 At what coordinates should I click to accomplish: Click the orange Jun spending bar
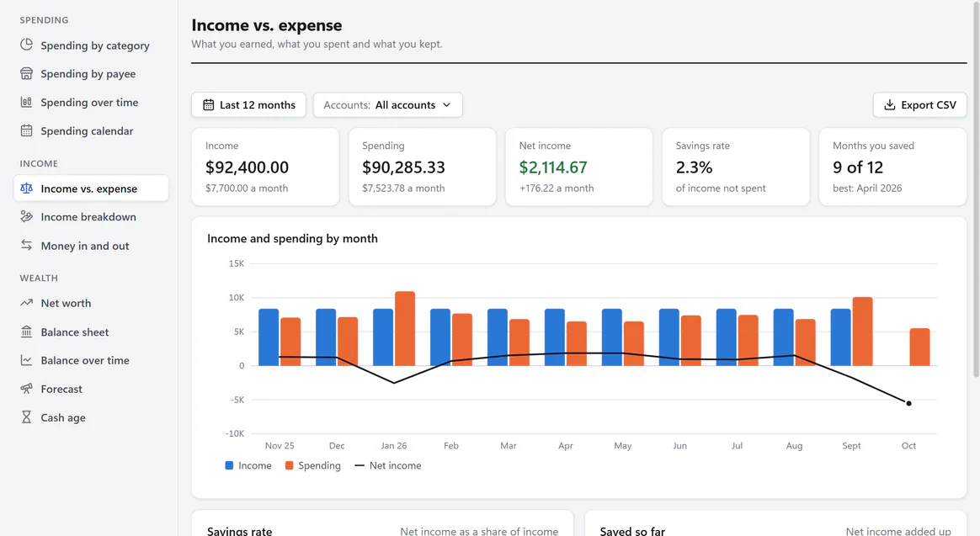tap(690, 341)
